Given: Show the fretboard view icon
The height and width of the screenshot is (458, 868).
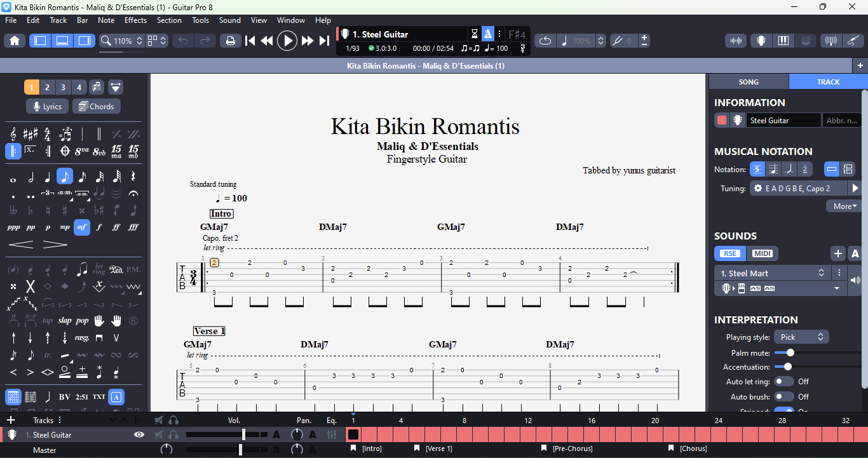Looking at the screenshot, I should tap(760, 41).
